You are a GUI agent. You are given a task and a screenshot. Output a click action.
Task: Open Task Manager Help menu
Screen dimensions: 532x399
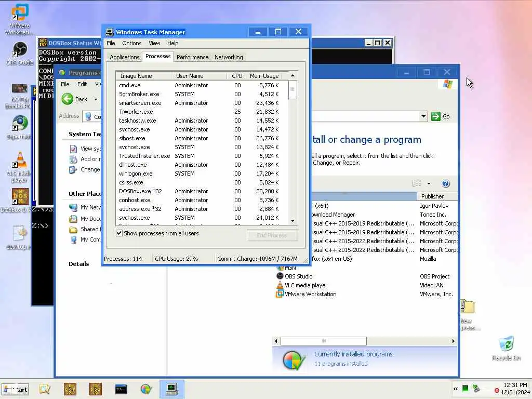pyautogui.click(x=172, y=43)
